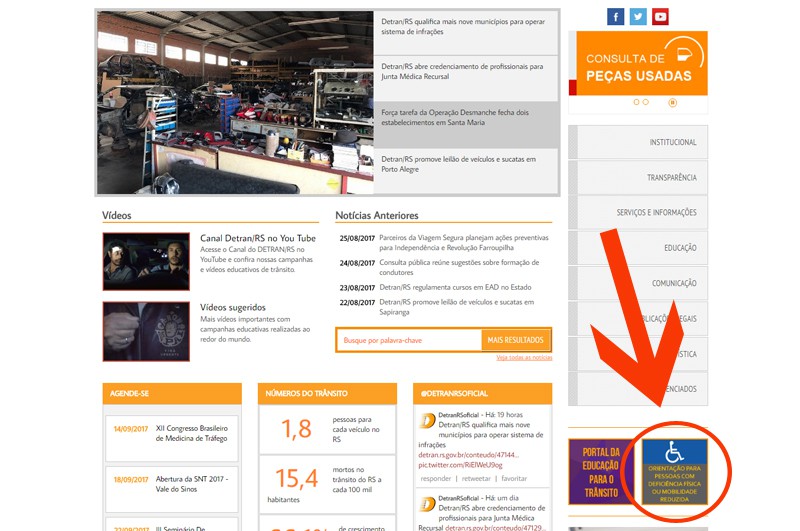Click the warehouse featured news photo

235,102
